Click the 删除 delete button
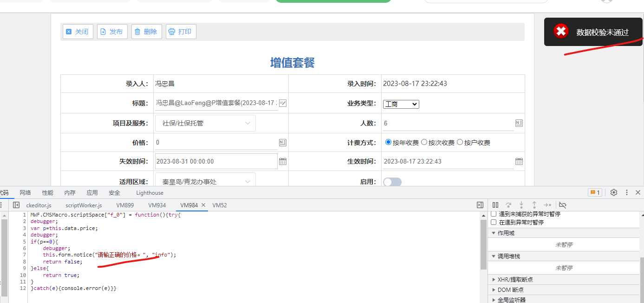Viewport: 644px width, 303px height. pyautogui.click(x=146, y=32)
